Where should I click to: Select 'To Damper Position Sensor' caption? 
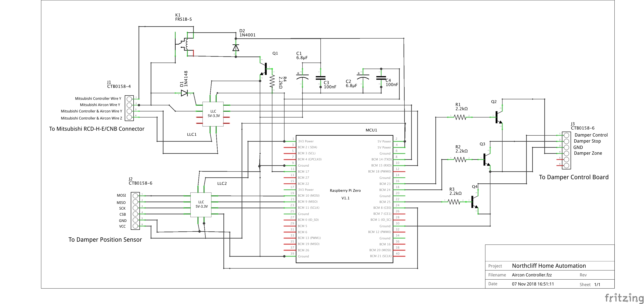pos(105,240)
